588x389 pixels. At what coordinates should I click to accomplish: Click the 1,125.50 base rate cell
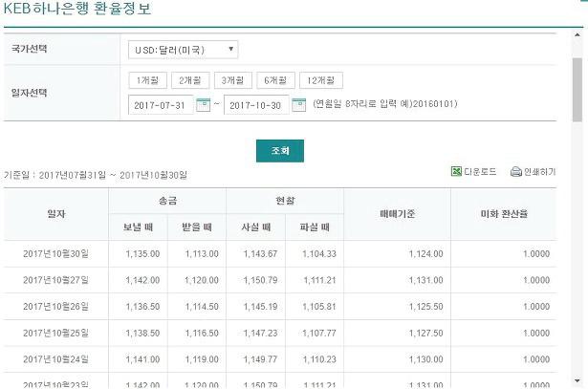coord(398,307)
